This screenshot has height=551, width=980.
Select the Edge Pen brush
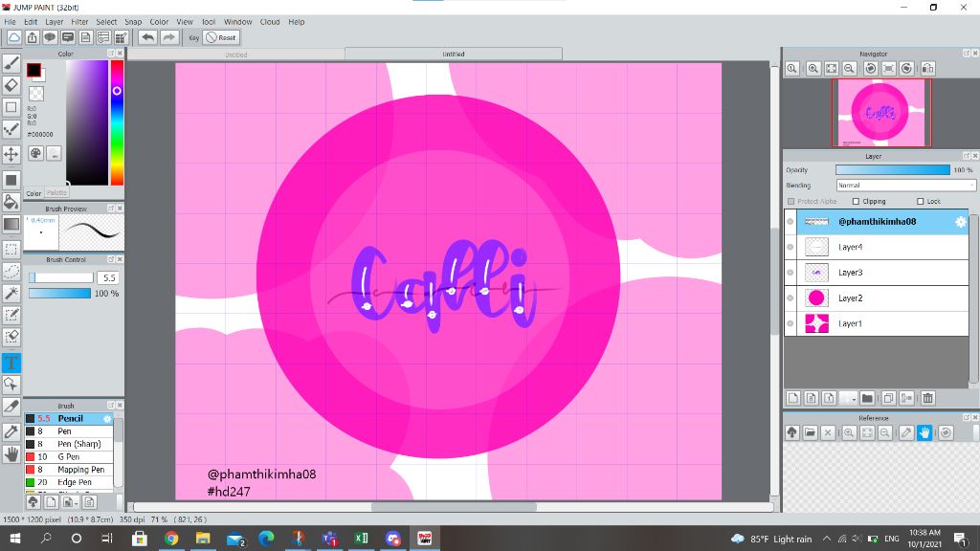69,482
